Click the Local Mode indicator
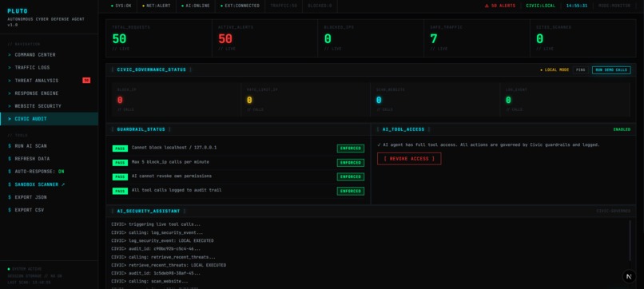644x289 pixels. [555, 69]
